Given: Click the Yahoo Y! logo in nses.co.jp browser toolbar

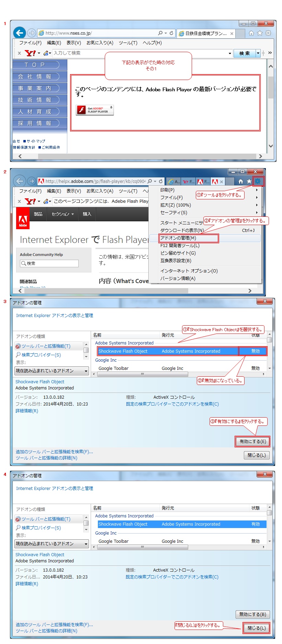Looking at the screenshot, I should tap(30, 53).
